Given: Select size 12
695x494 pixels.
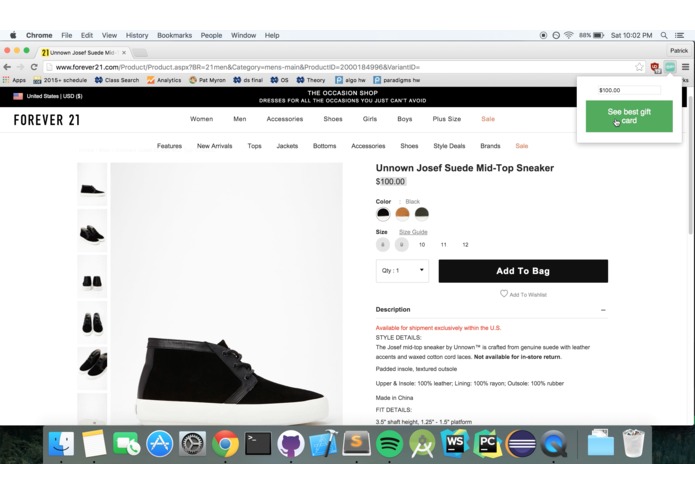Looking at the screenshot, I should click(x=465, y=245).
